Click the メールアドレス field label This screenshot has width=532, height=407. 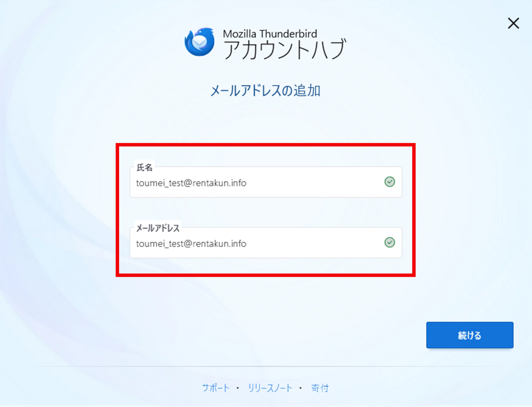tap(158, 228)
